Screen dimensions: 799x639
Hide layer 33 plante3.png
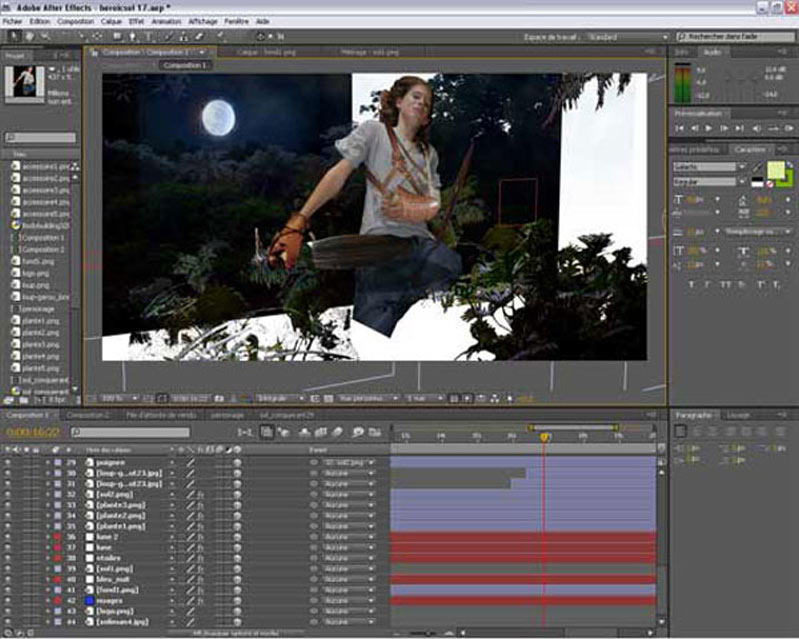(8, 505)
